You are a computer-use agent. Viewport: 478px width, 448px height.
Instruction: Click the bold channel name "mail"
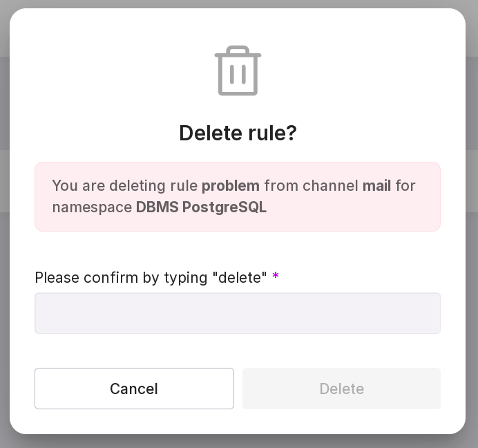[x=376, y=186]
